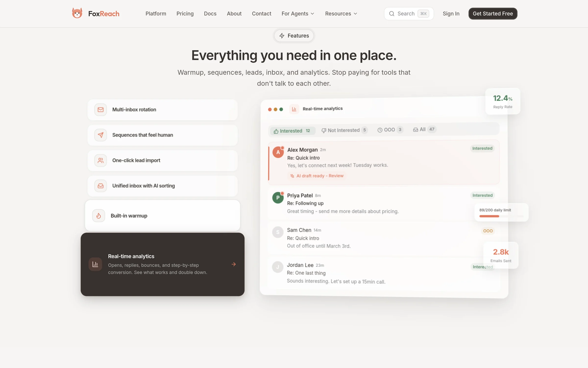Click the paper plane icon for Sequences
588x368 pixels.
100,135
